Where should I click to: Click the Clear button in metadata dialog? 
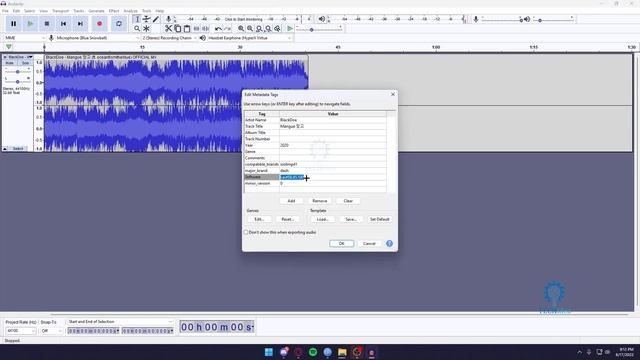pyautogui.click(x=348, y=201)
